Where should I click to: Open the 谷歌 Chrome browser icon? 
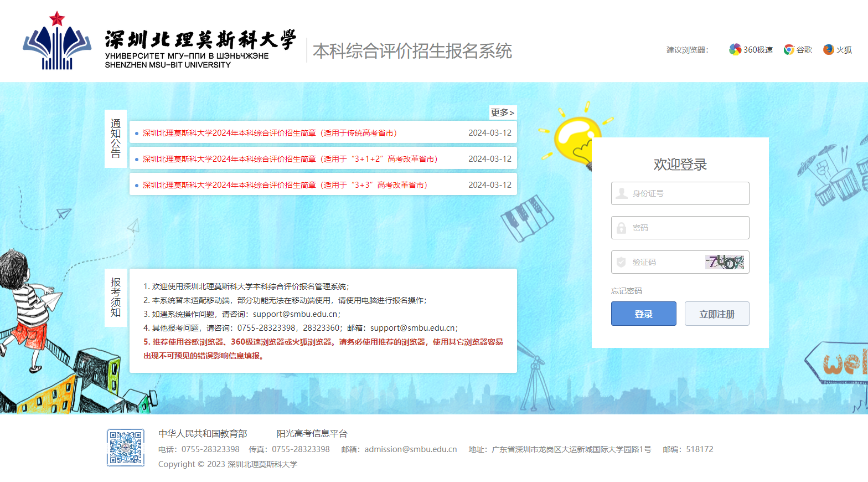pos(789,50)
